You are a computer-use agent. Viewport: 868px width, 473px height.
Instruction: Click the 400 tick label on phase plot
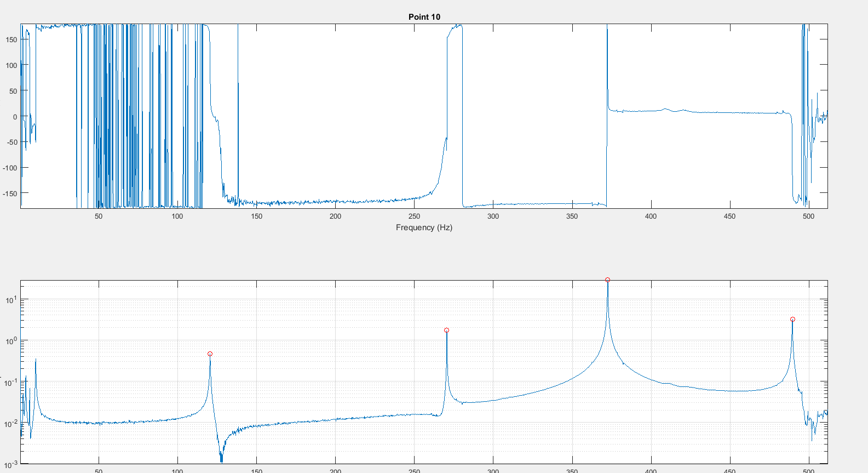(x=651, y=216)
